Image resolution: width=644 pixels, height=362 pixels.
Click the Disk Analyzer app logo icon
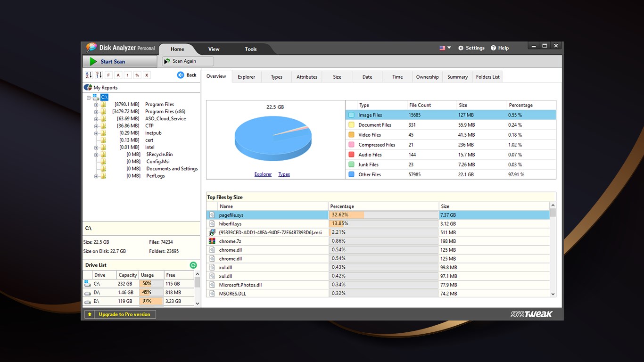tap(91, 48)
